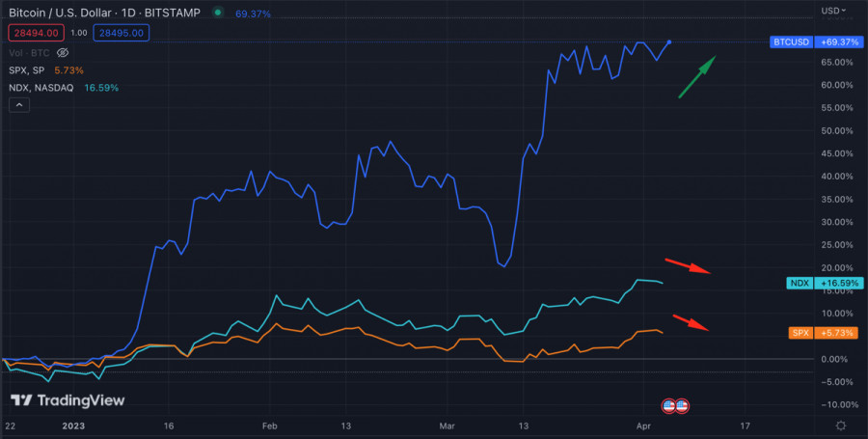Viewport: 868px width, 439px height.
Task: Click the SPX +5.73% scale label
Action: pos(826,333)
